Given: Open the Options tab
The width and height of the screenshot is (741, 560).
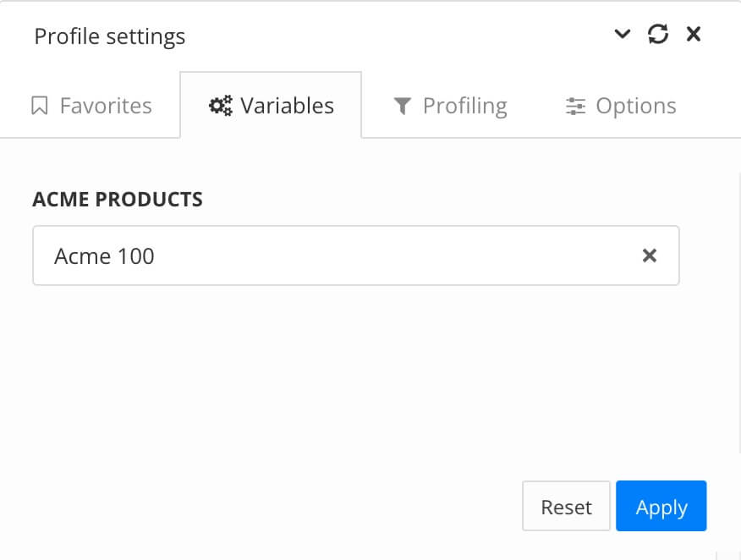Looking at the screenshot, I should [x=621, y=105].
